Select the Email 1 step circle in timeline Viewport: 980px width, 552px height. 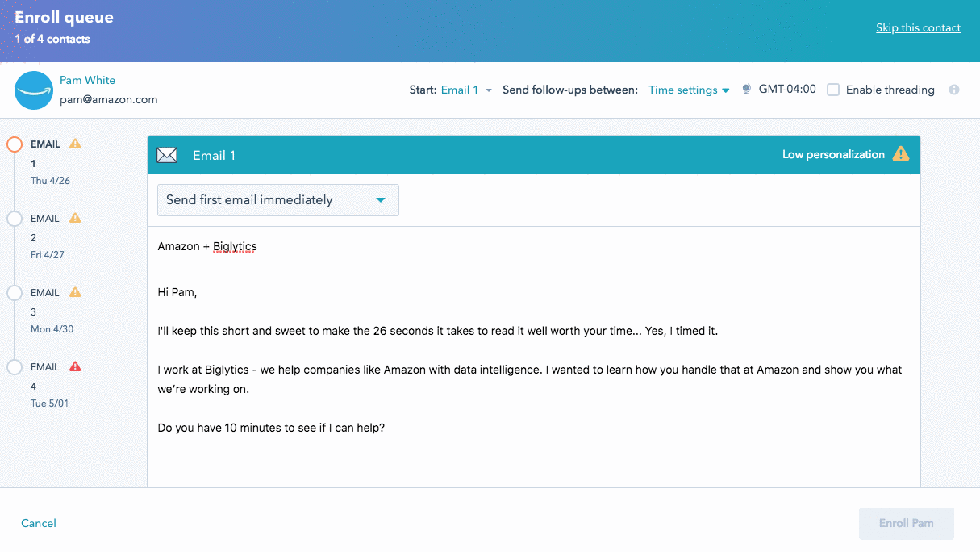[x=15, y=144]
